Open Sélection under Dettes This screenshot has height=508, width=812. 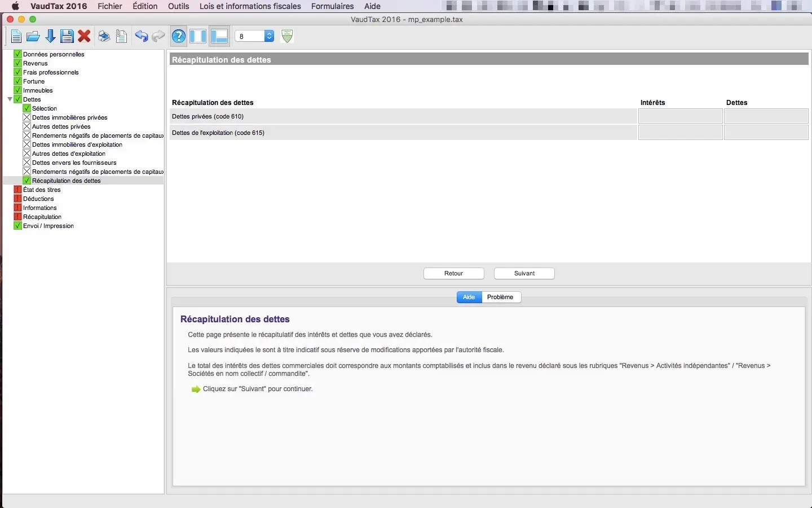pos(45,108)
